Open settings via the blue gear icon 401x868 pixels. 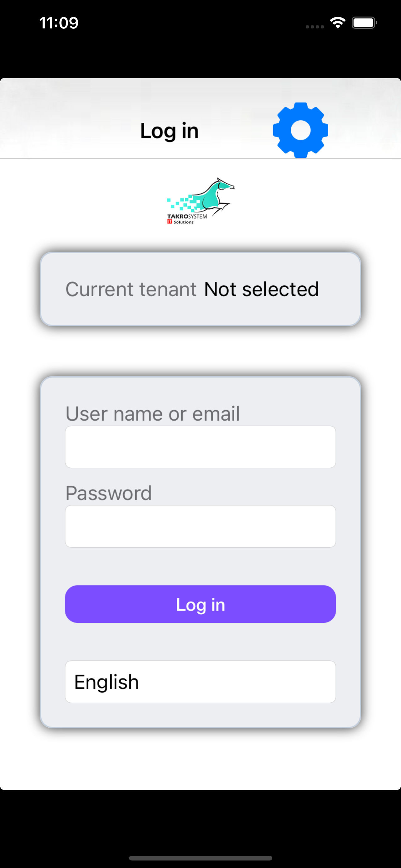coord(301,130)
